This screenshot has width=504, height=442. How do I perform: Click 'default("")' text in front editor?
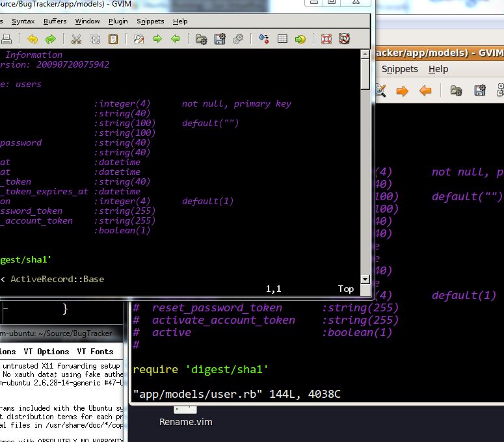[210, 123]
